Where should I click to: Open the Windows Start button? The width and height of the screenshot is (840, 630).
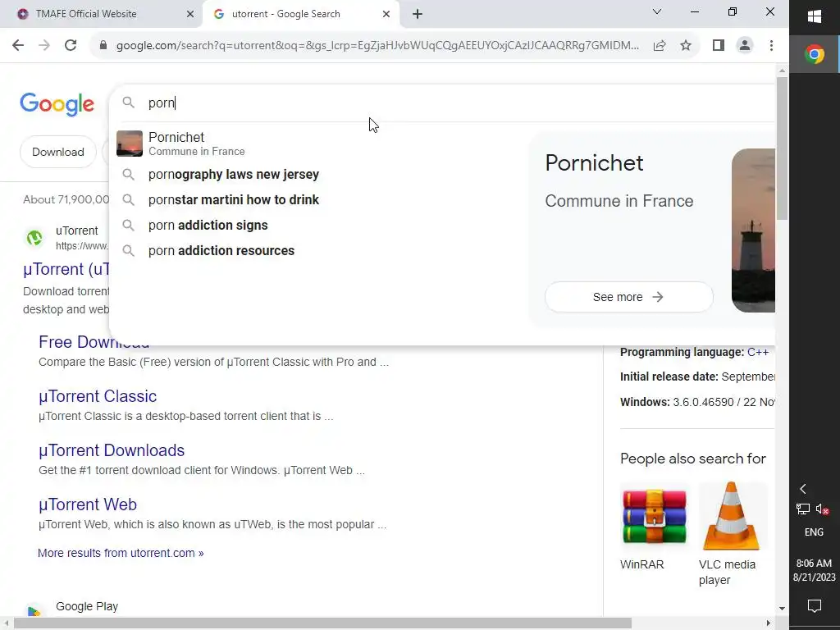coord(815,16)
